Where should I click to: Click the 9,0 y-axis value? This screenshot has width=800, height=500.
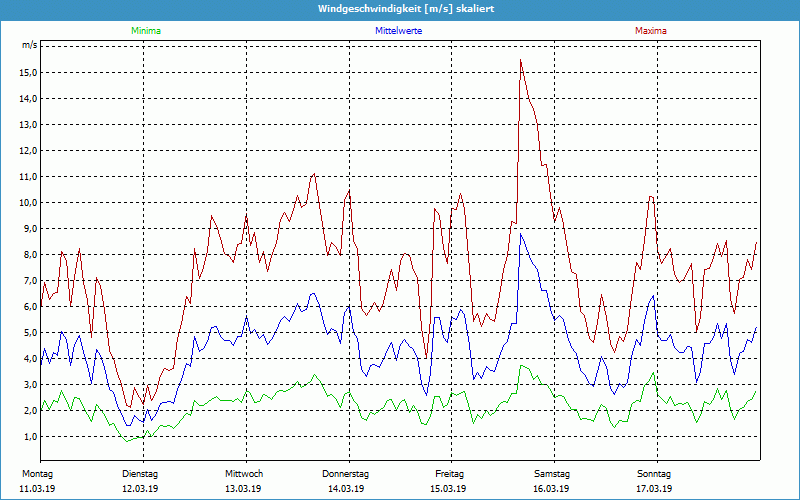point(30,229)
